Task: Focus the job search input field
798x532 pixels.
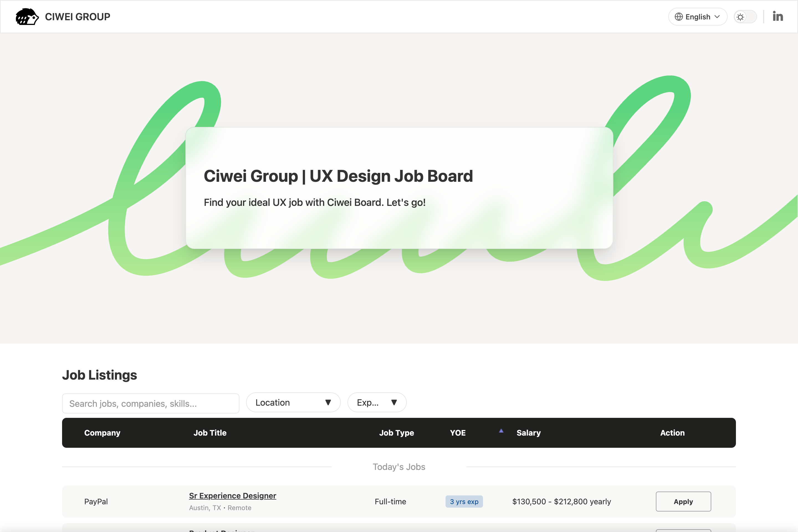Action: click(x=151, y=403)
